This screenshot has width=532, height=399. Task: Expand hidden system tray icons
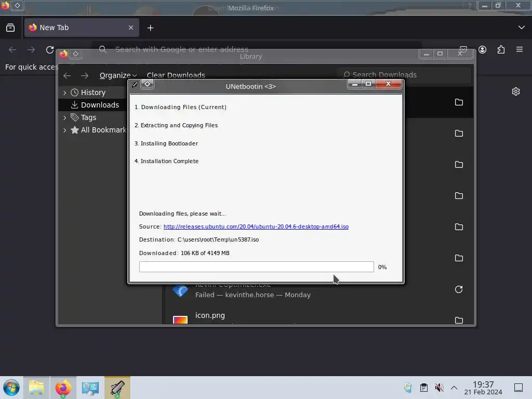point(454,388)
